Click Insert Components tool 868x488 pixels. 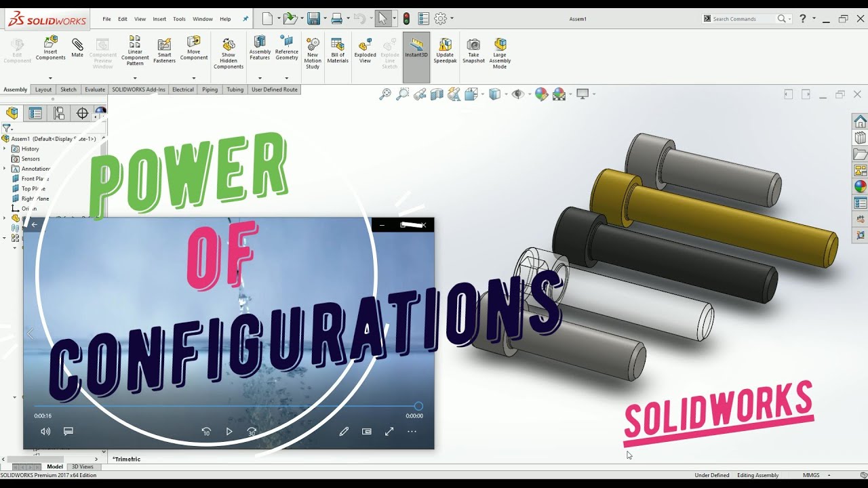click(x=51, y=49)
